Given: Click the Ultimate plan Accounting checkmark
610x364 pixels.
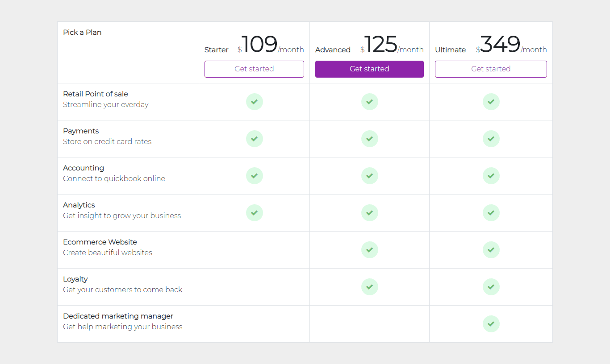Looking at the screenshot, I should [491, 176].
